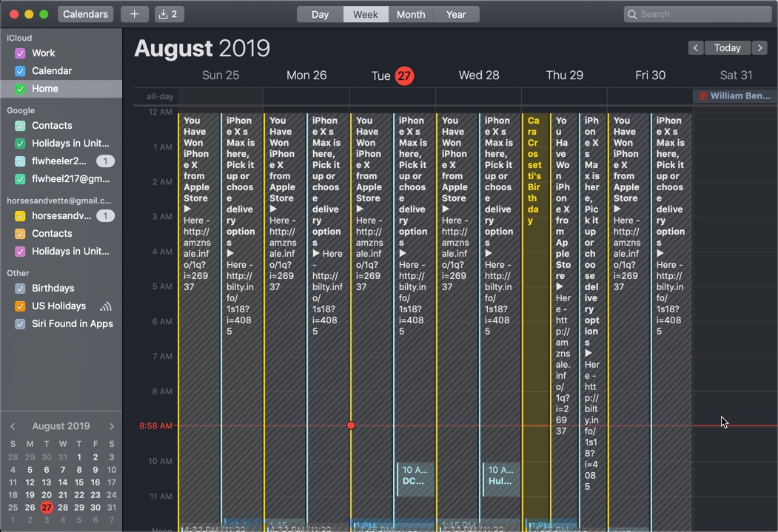
Task: Click the current time red dot marker
Action: click(351, 425)
